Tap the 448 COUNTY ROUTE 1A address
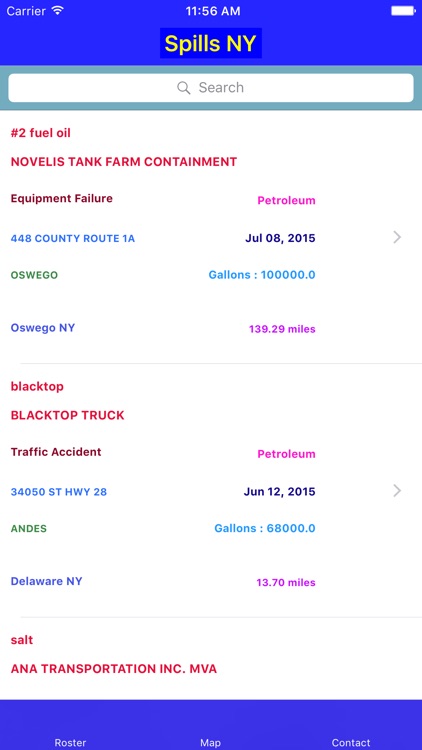The image size is (422, 750). pyautogui.click(x=73, y=238)
